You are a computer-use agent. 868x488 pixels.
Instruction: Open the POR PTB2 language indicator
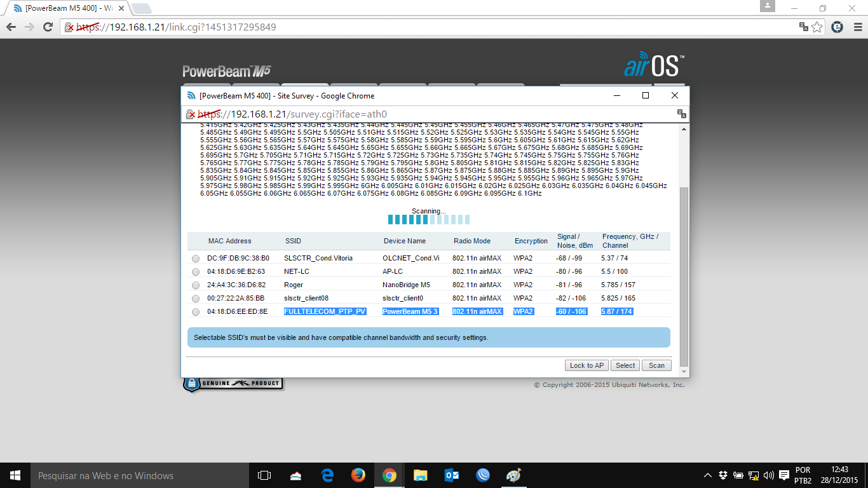803,475
